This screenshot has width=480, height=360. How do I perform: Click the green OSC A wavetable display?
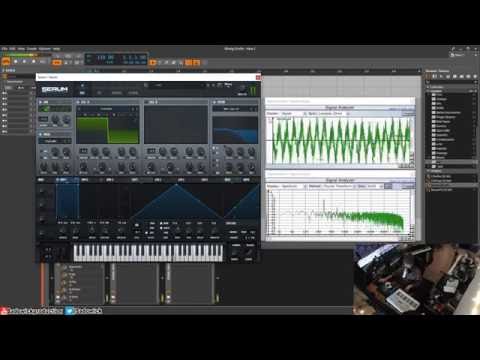(108, 130)
